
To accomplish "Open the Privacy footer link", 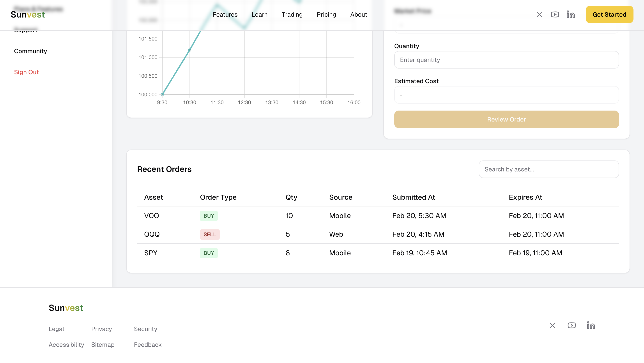I will tap(101, 329).
